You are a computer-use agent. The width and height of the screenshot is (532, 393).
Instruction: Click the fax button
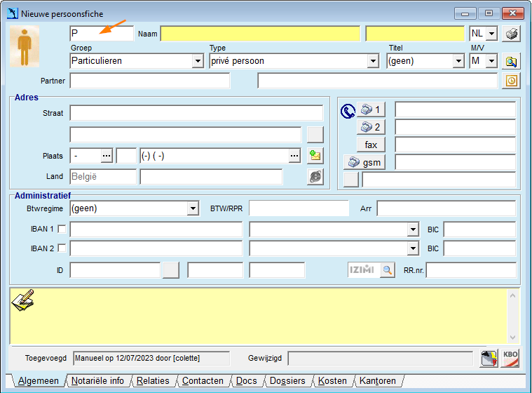click(x=371, y=145)
